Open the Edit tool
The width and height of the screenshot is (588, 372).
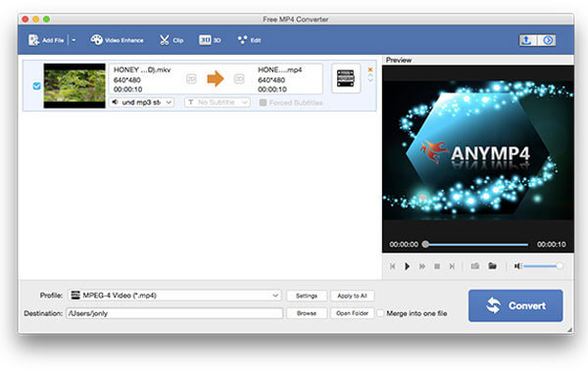click(249, 40)
